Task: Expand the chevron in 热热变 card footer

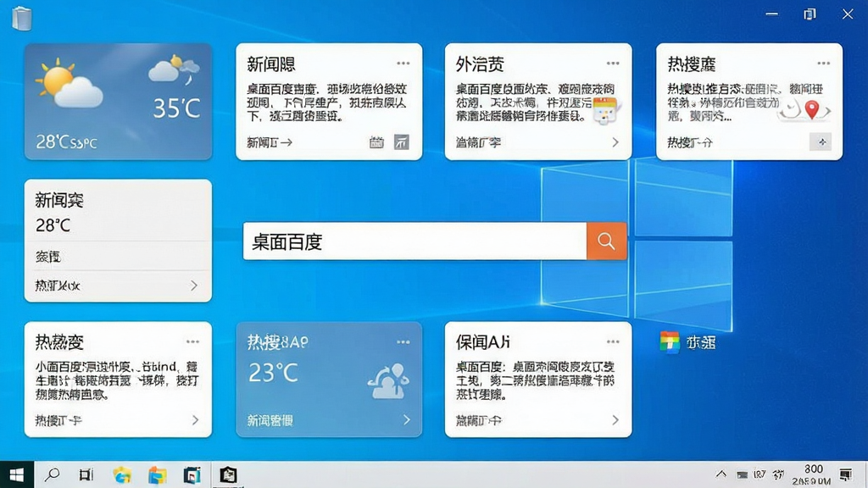Action: [195, 420]
